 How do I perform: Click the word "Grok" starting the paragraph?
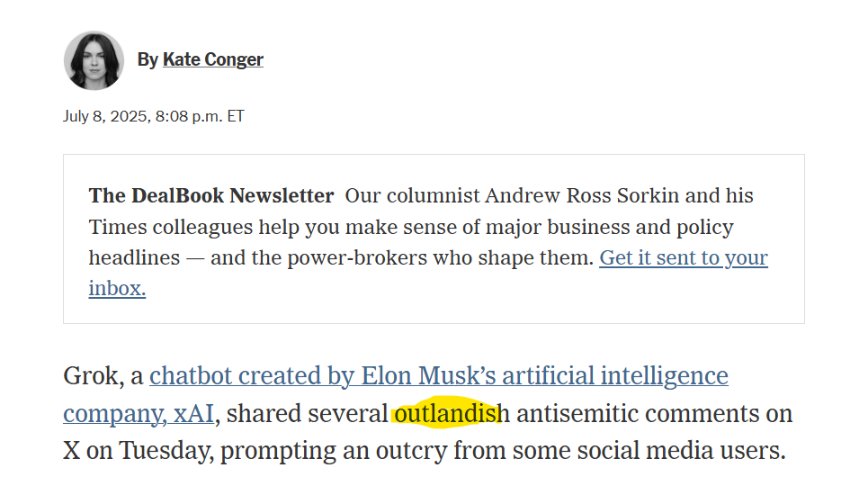click(91, 375)
